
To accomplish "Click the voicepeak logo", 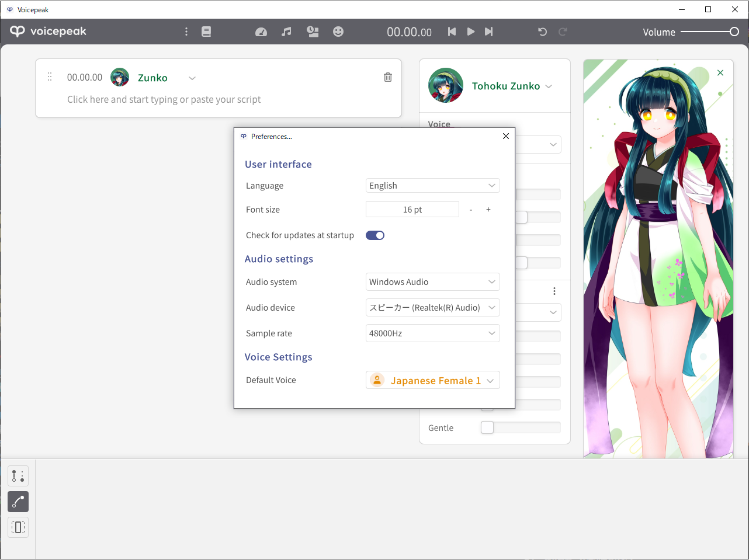I will pyautogui.click(x=48, y=32).
